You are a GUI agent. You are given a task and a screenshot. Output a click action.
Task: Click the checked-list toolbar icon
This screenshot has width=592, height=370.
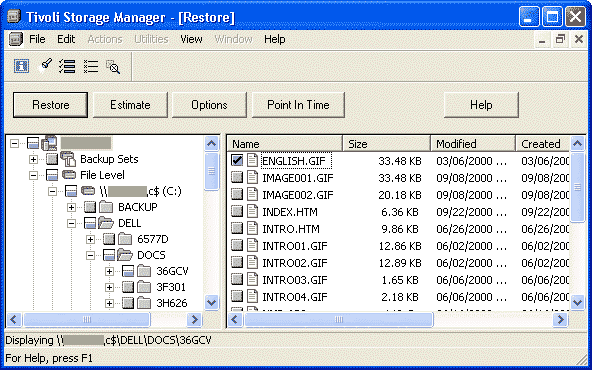coord(67,66)
